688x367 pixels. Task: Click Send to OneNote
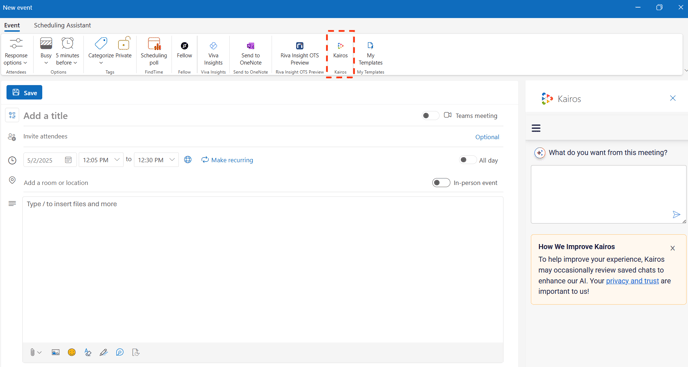(251, 53)
